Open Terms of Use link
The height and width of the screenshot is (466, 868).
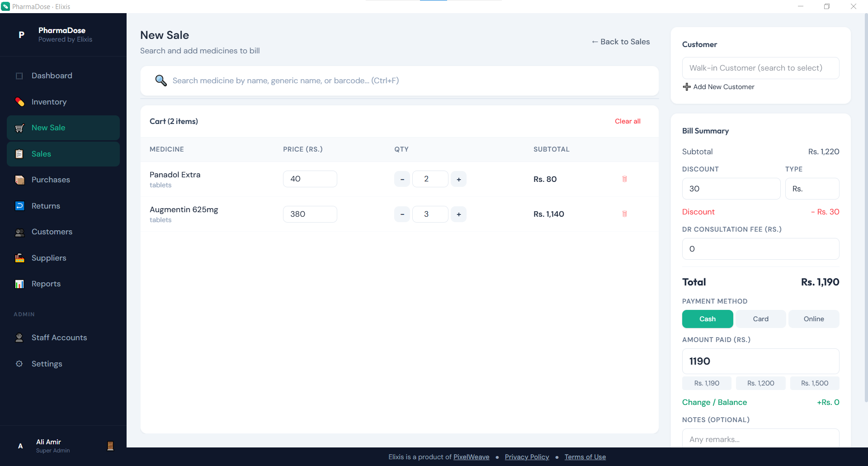click(x=585, y=457)
